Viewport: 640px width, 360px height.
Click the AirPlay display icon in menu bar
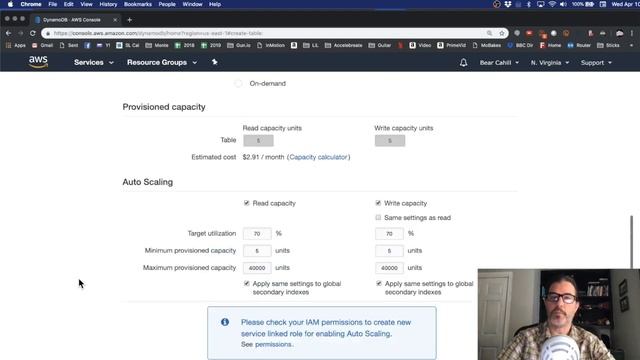click(540, 4)
